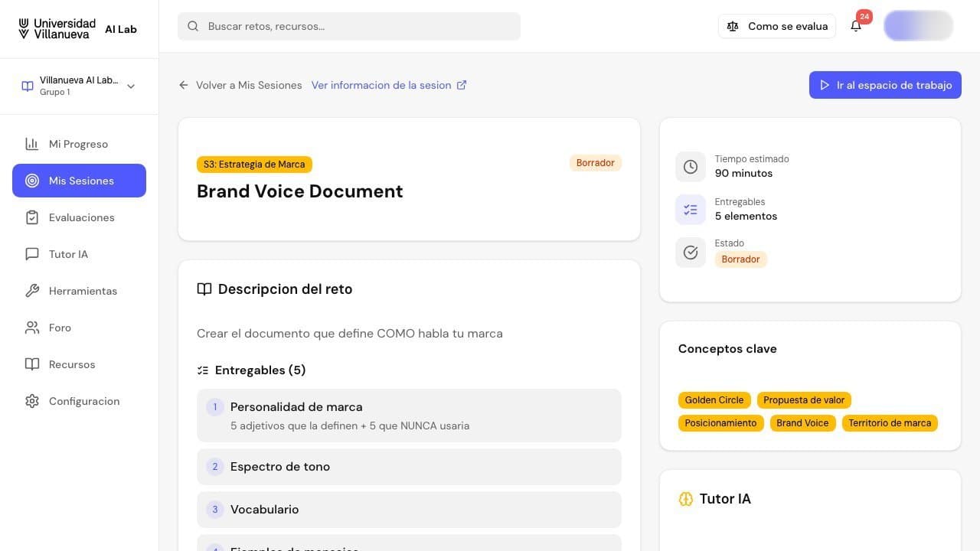Click the Foro people icon
980x551 pixels.
(x=32, y=328)
